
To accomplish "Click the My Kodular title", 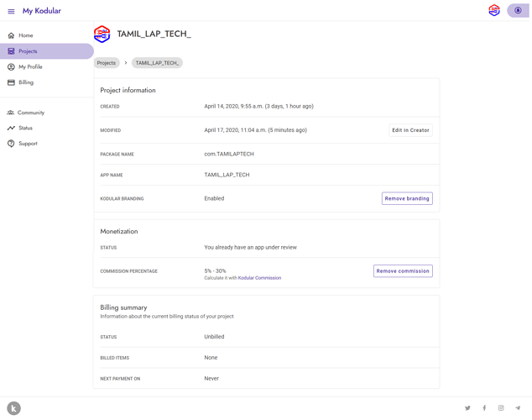I will (42, 11).
